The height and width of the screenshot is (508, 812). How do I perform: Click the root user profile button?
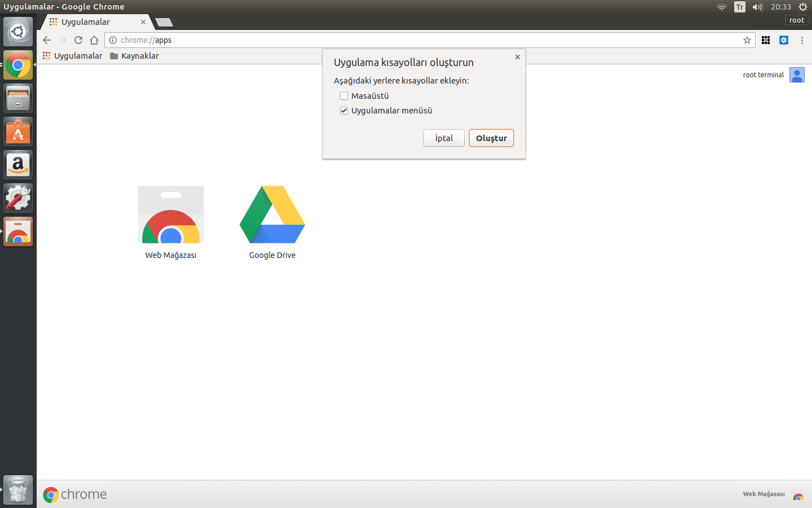[797, 20]
